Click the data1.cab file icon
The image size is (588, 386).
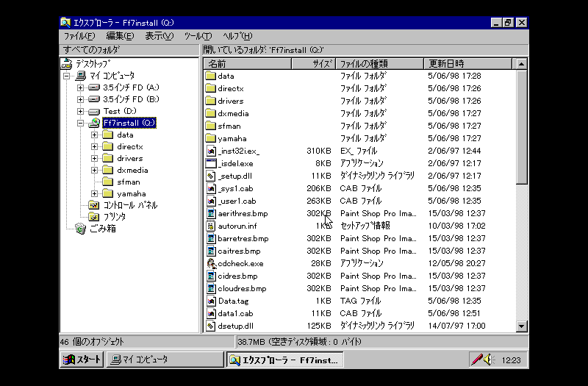point(211,313)
